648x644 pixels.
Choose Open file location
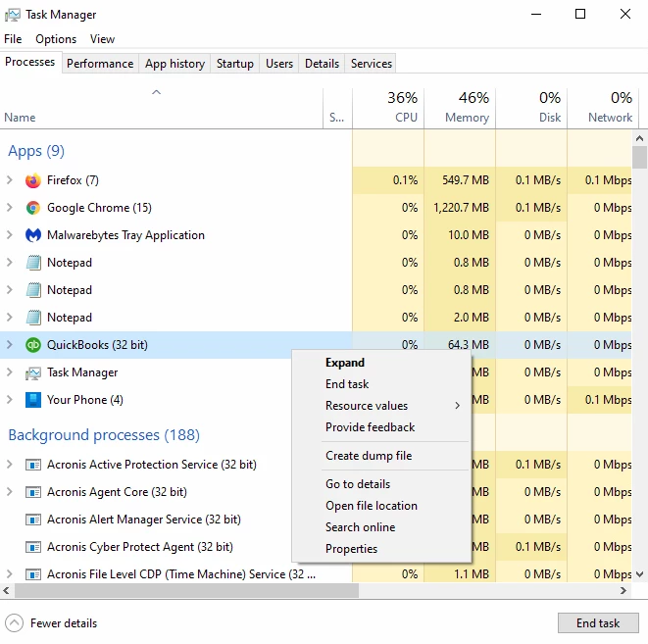(x=382, y=506)
